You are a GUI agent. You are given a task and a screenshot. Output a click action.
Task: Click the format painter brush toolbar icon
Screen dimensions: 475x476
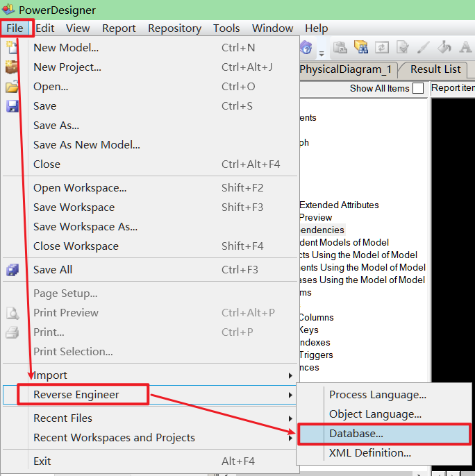pyautogui.click(x=424, y=48)
